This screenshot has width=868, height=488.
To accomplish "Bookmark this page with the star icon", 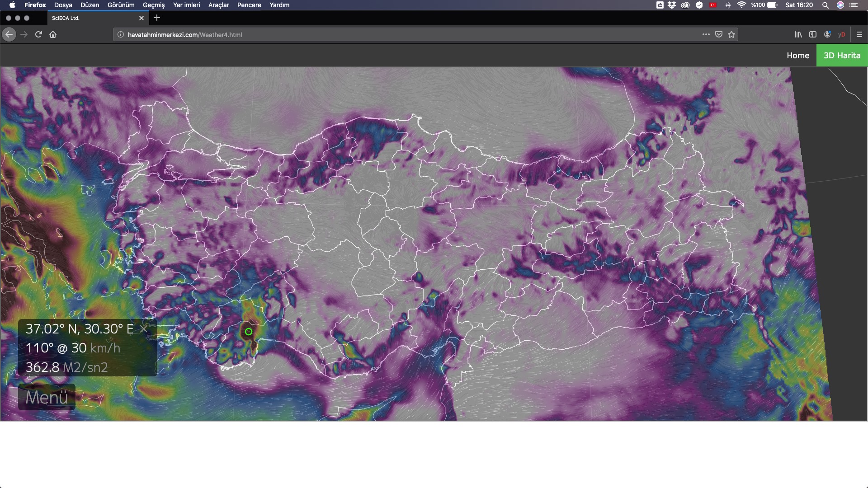I will 731,34.
